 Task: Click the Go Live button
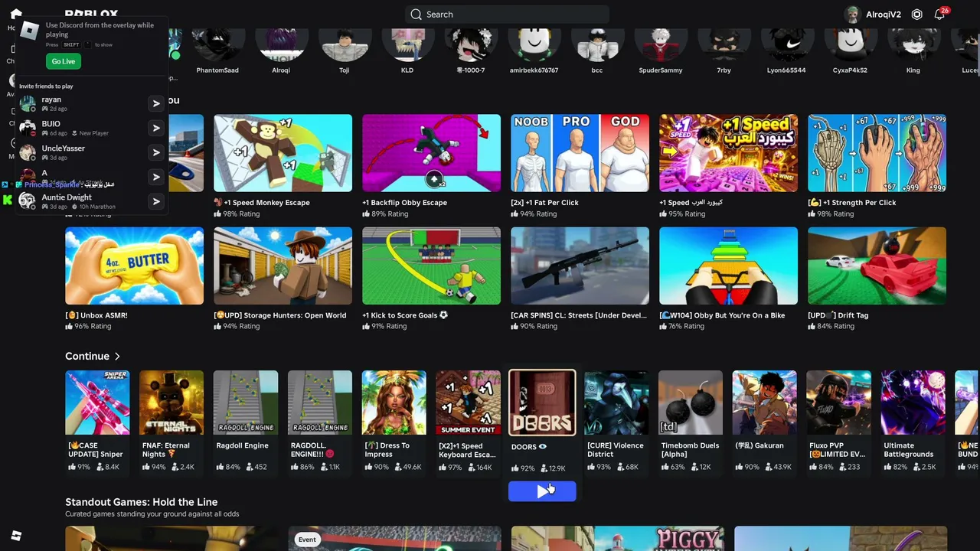[64, 61]
